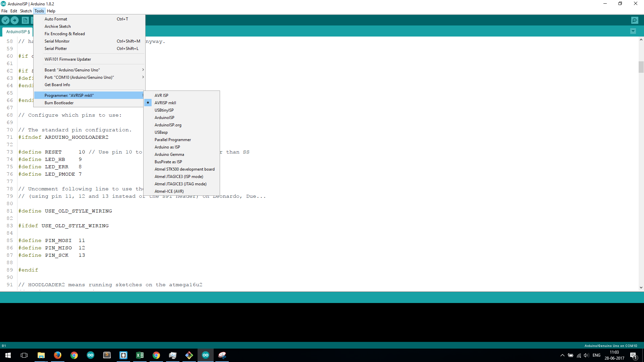The width and height of the screenshot is (644, 362).
Task: Open Excel from taskbar
Action: tap(140, 355)
